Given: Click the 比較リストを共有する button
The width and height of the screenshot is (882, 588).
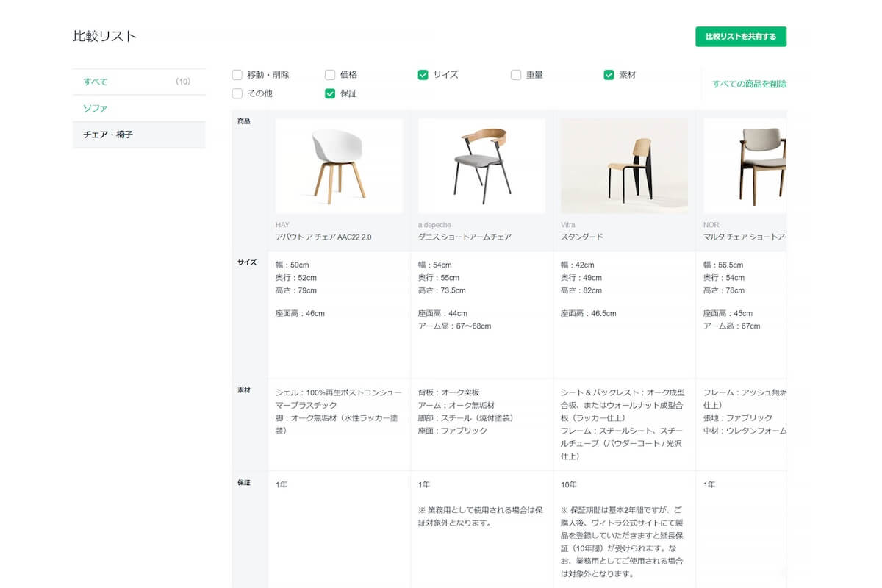Looking at the screenshot, I should coord(740,37).
